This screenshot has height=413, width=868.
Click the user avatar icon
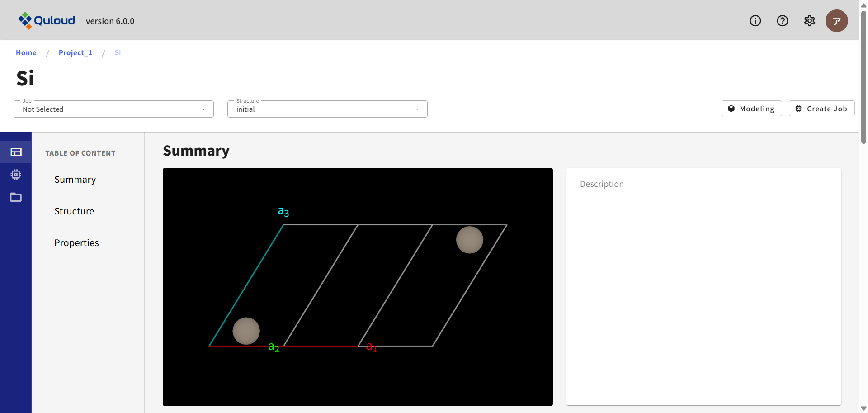pyautogui.click(x=836, y=21)
